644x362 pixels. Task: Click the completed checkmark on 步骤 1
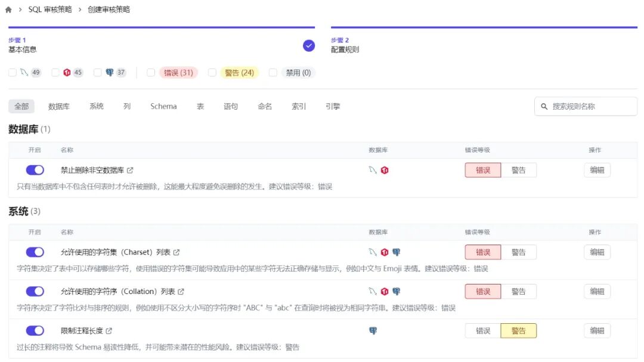[x=309, y=45]
